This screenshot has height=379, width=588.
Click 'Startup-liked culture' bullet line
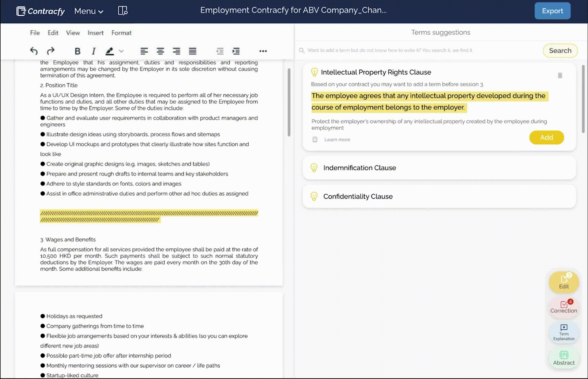pos(70,375)
